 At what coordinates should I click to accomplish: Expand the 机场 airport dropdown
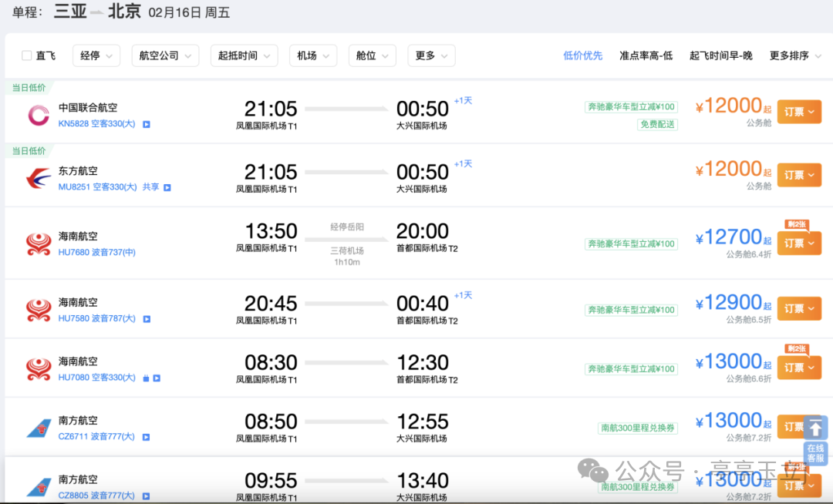click(x=313, y=55)
